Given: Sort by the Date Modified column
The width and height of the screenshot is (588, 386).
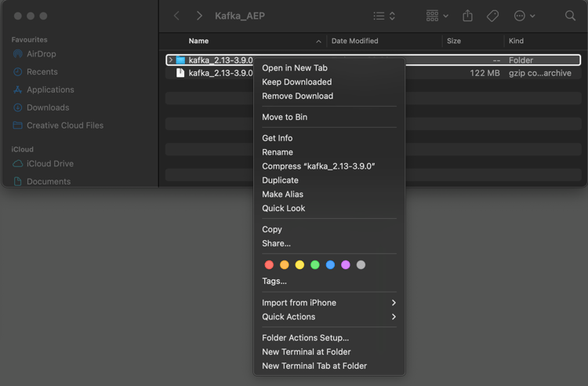Looking at the screenshot, I should click(354, 41).
